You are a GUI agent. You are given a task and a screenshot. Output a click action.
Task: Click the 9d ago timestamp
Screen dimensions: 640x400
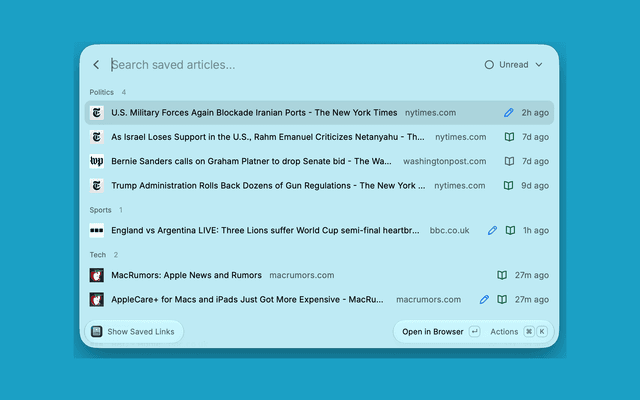coord(535,185)
